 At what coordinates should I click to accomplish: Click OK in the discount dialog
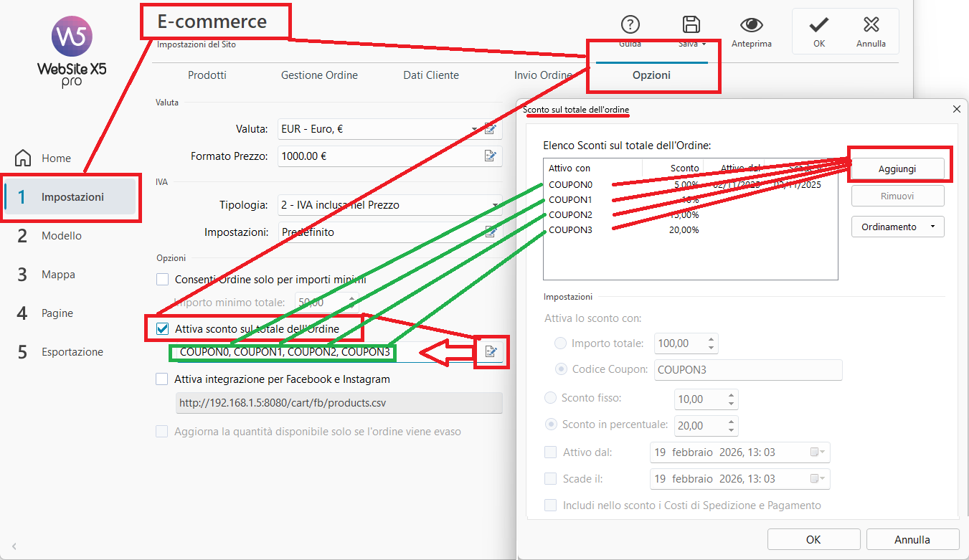click(813, 539)
